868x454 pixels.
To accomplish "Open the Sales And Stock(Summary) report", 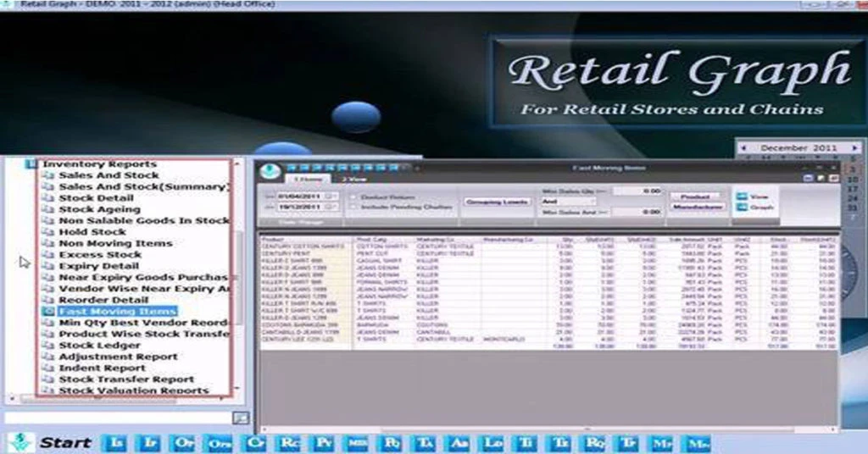I will tap(144, 187).
